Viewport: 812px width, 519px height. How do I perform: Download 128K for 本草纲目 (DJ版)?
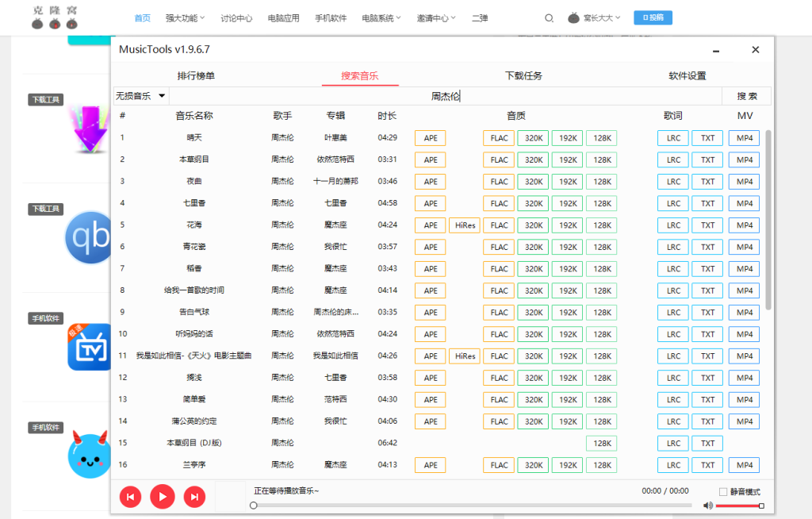pyautogui.click(x=602, y=443)
